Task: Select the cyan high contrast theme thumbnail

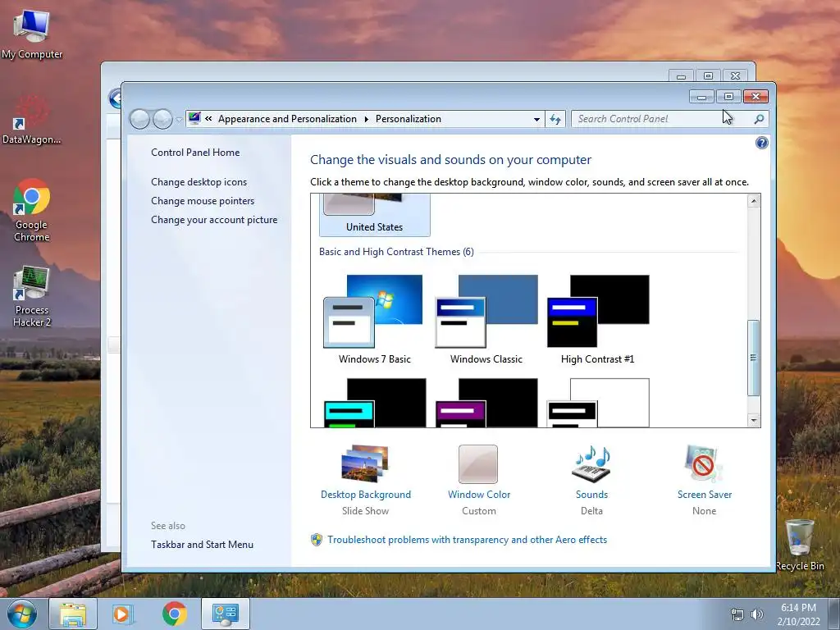Action: click(x=374, y=403)
